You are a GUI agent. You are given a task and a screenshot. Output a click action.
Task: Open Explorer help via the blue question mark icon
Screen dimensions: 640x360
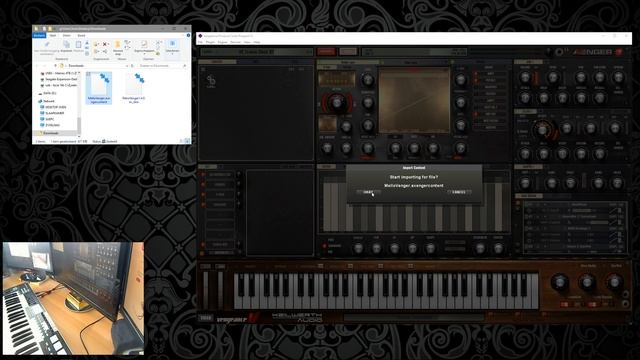188,36
